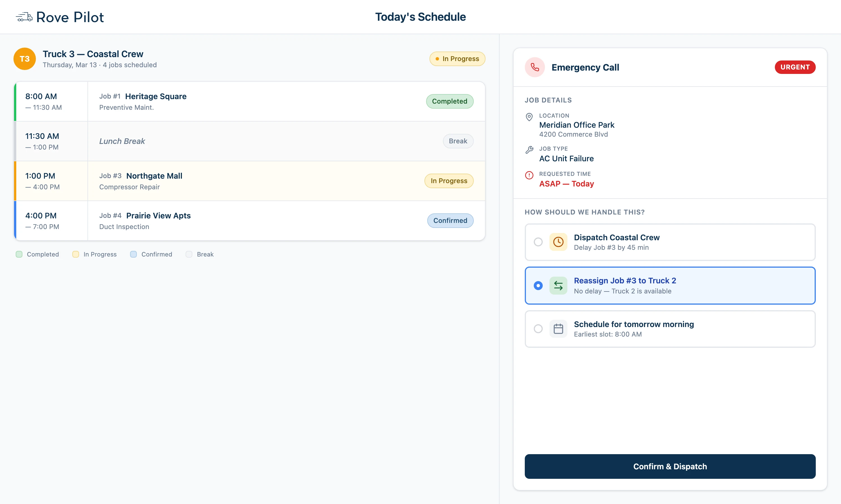Viewport: 841px width, 504px height.
Task: Click the red Emergency Call phone icon
Action: click(535, 67)
